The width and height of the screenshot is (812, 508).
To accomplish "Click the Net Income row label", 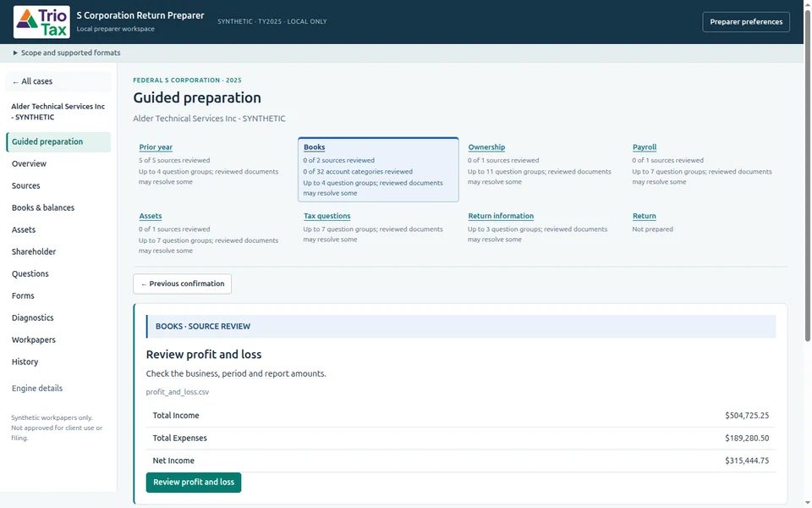I will pyautogui.click(x=173, y=461).
